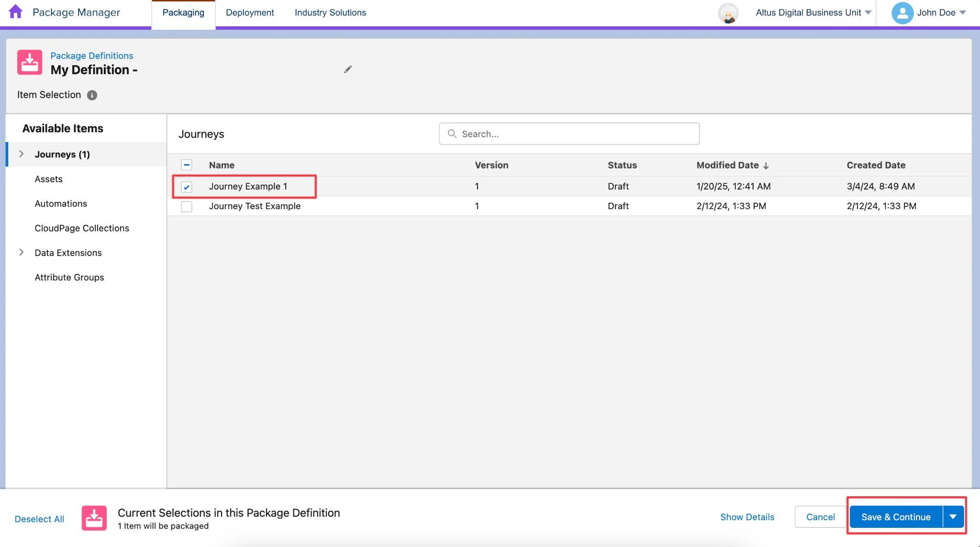
Task: Sort by the Name column header
Action: coord(222,165)
